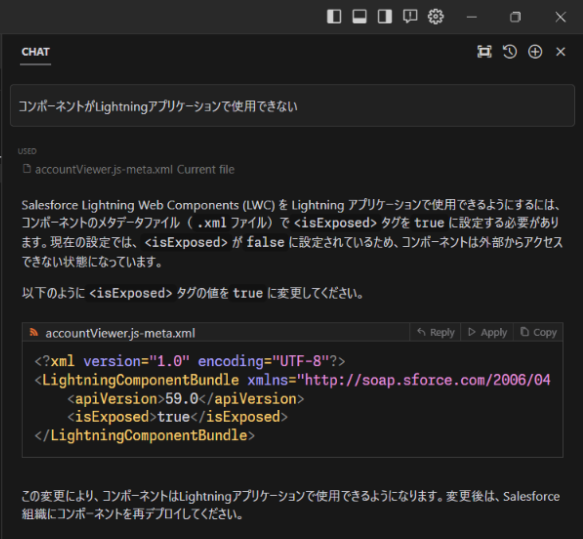Viewport: 583px width, 539px height.
Task: Apply the suggested code to the file
Action: 487,332
